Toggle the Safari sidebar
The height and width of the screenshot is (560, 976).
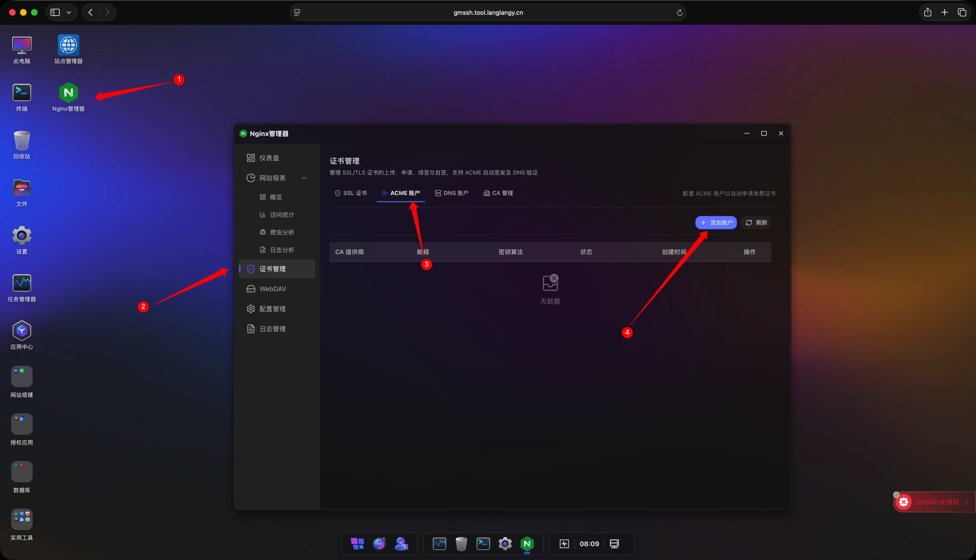(x=55, y=12)
